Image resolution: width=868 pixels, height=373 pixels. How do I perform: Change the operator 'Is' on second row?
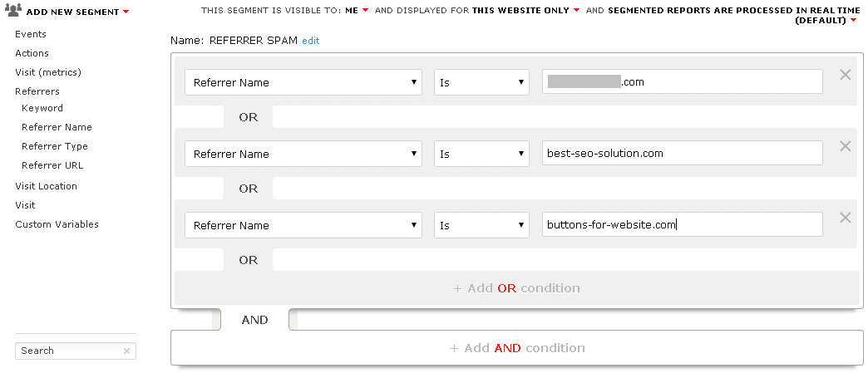tap(481, 154)
